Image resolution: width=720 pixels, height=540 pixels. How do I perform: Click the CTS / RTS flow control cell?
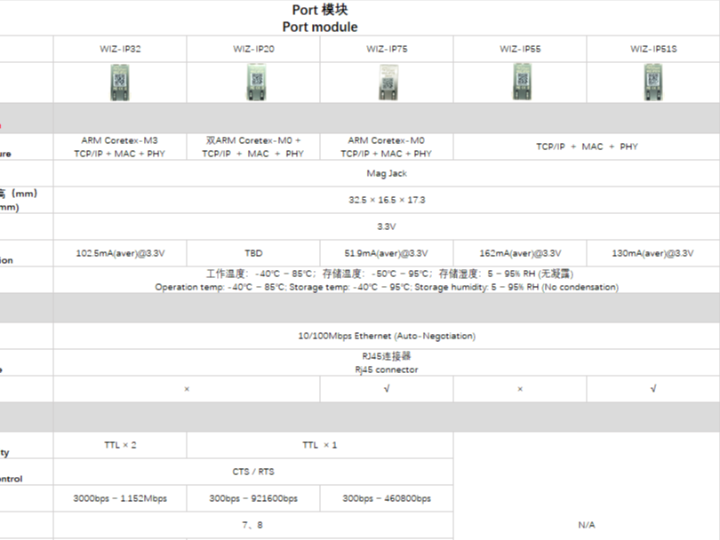[254, 471]
